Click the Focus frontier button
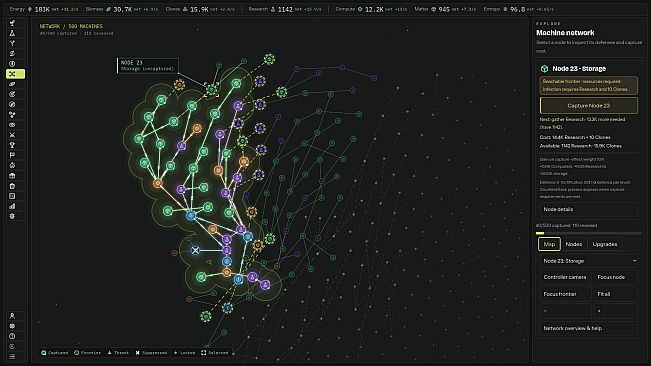Viewport: 651px width, 366px height. tap(565, 294)
